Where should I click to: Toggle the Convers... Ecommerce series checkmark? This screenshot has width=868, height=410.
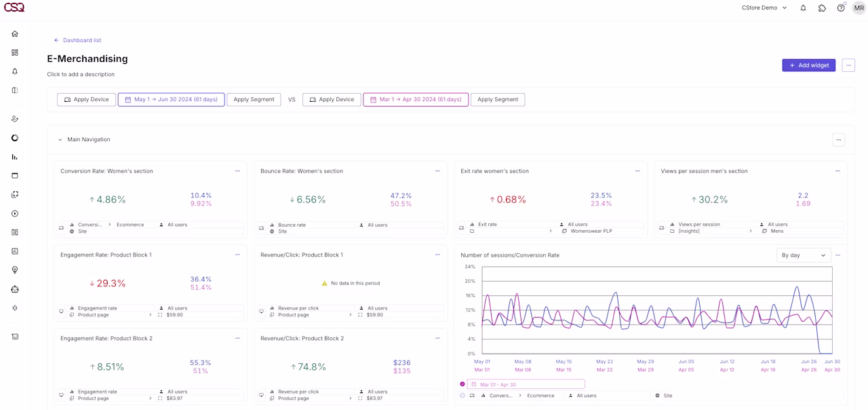pyautogui.click(x=462, y=395)
